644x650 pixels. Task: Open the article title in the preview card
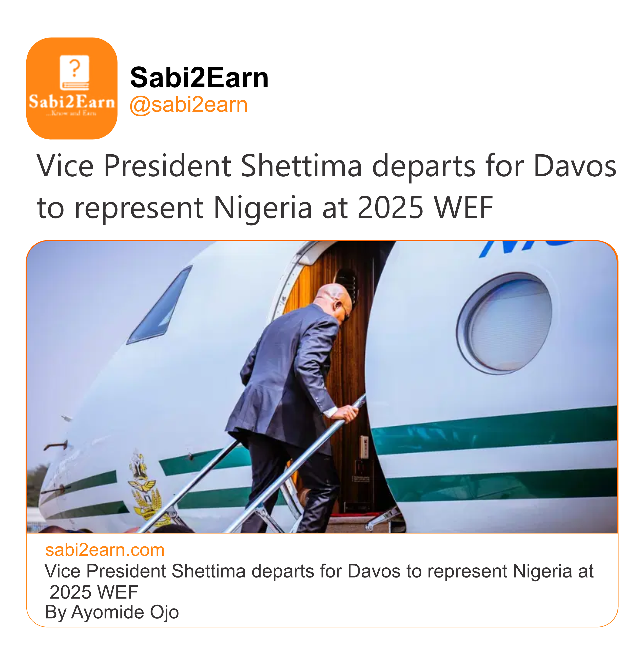(319, 571)
